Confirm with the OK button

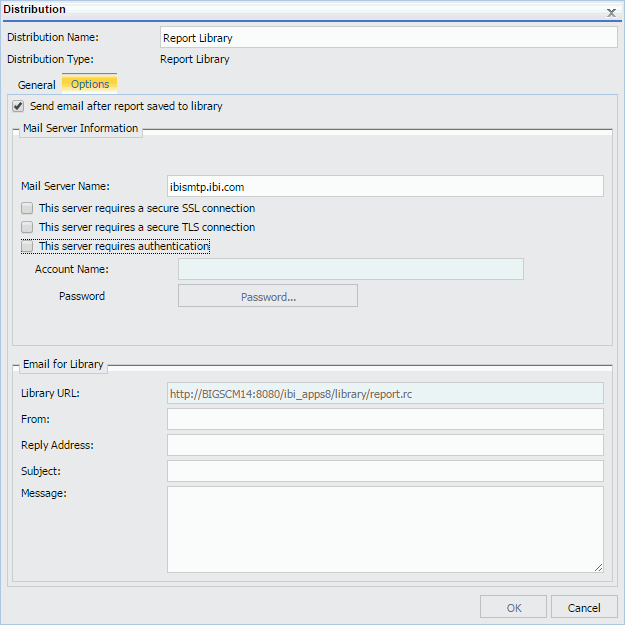(x=513, y=607)
